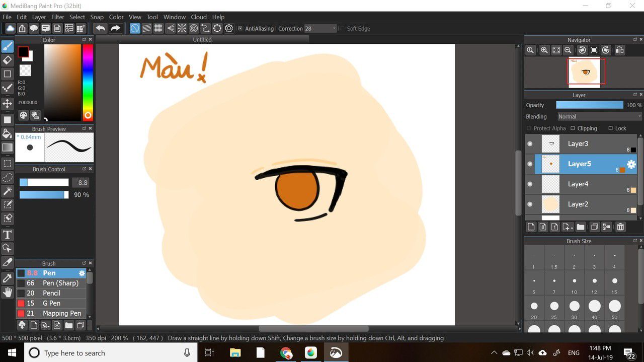This screenshot has height=362, width=644.
Task: Toggle the AntiAliasing checkbox
Action: (x=240, y=29)
